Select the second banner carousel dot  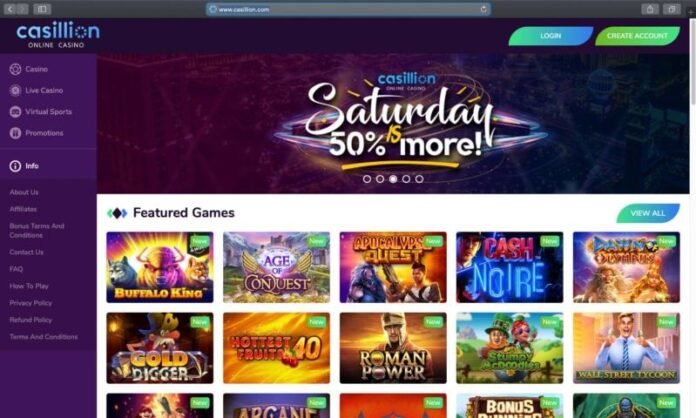tap(380, 179)
